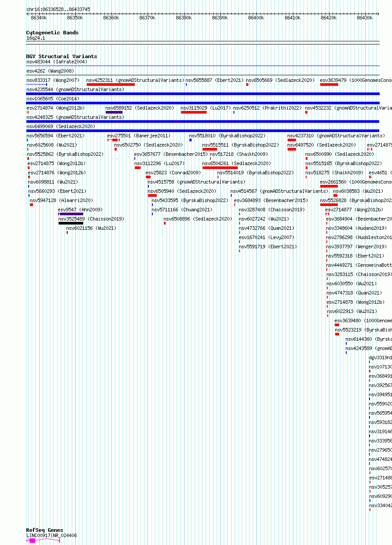Image resolution: width=392 pixels, height=545 pixels.
Task: Select the nsv4235544 gnomAD variant label
Action: tap(75, 89)
